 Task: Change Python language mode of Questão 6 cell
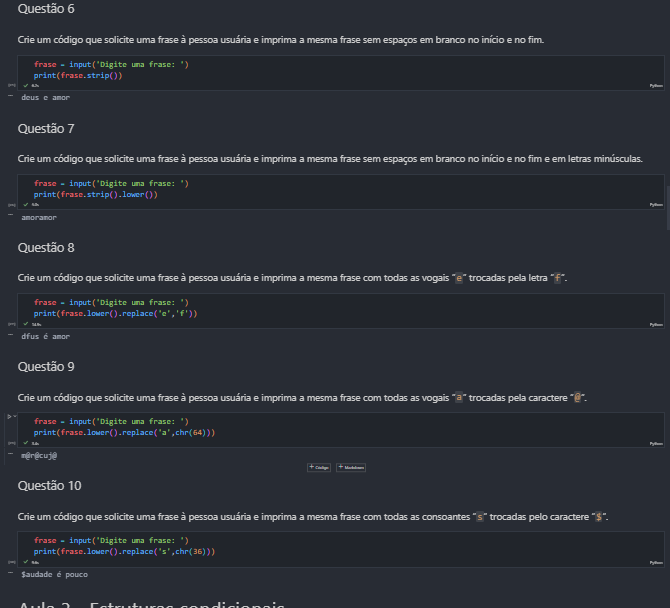pos(656,86)
